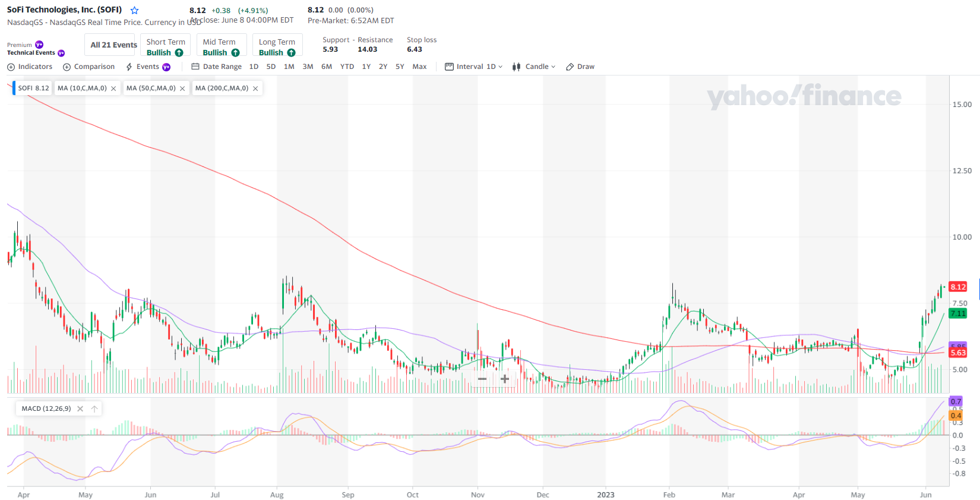Screen dimensions: 980x500
Task: Close the MACD (12,26,9) panel
Action: tap(80, 409)
